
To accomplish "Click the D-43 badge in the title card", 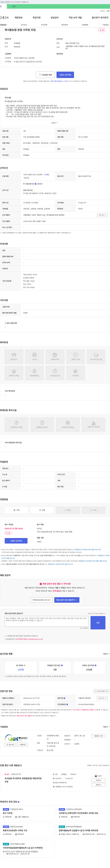I will [102, 30].
